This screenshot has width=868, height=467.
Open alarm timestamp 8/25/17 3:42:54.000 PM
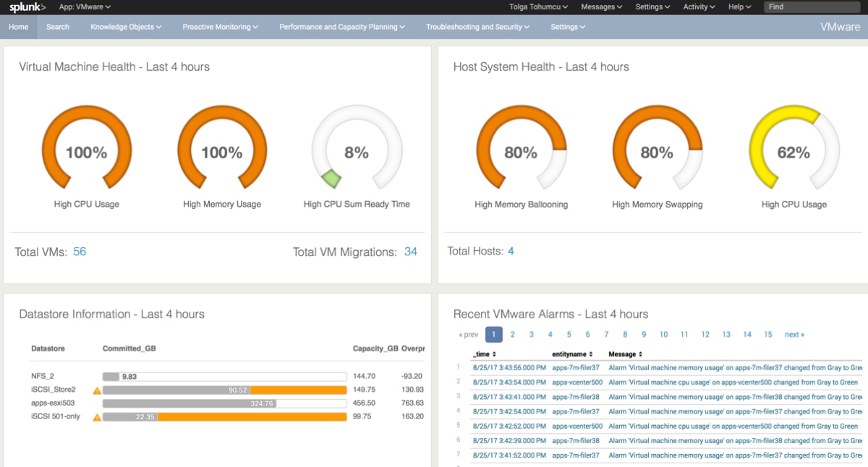tap(509, 411)
